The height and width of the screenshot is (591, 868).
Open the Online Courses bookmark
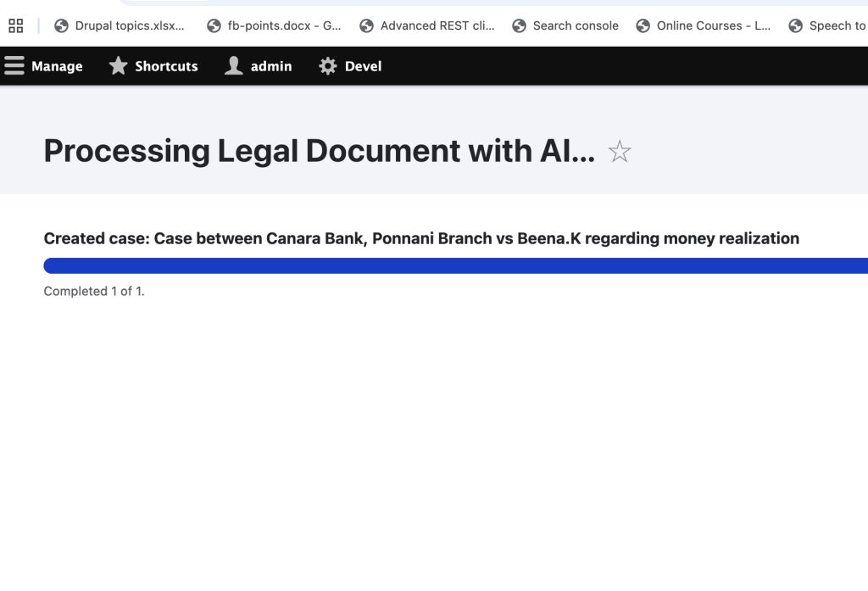713,25
